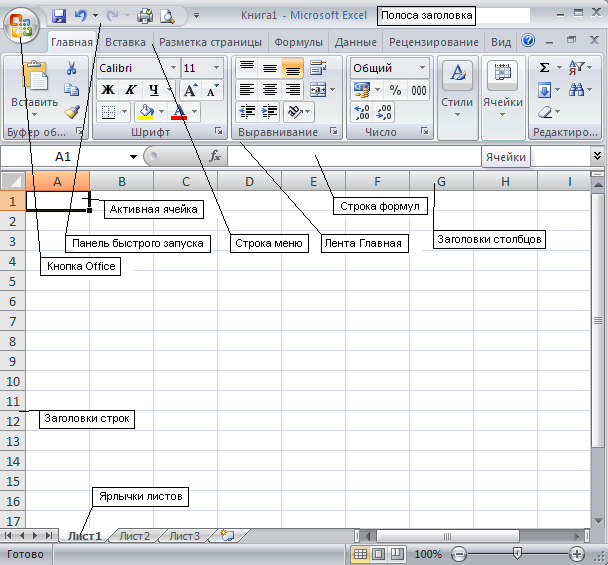Switch to sheet Лист2
Viewport: 608px width, 565px height.
coord(134,536)
